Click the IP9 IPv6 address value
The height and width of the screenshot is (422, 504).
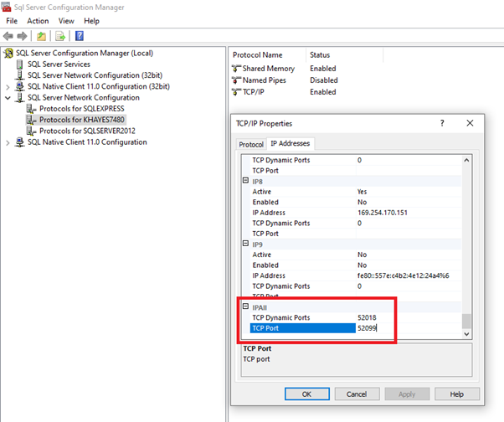tap(403, 275)
